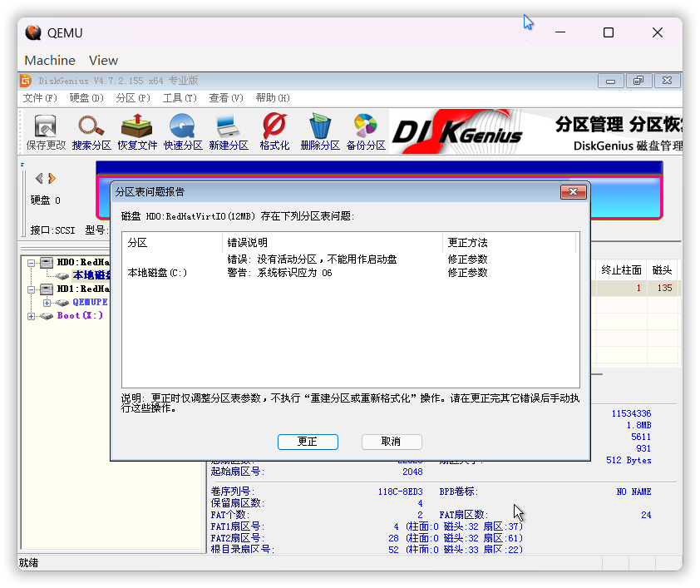This screenshot has width=700, height=588.
Task: Open the 分区(P) menu
Action: 133,98
